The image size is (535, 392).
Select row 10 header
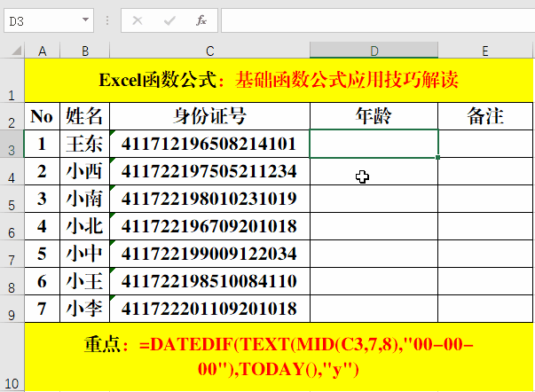pyautogui.click(x=12, y=357)
